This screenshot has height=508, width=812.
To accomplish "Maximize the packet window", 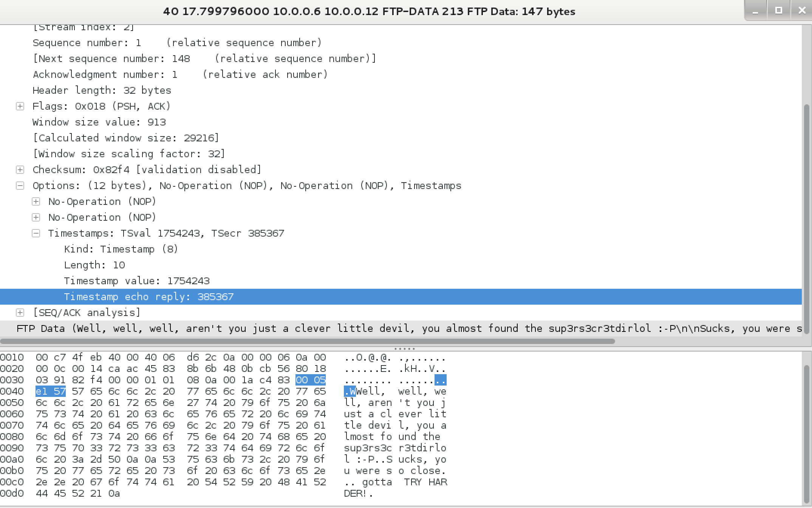I will pyautogui.click(x=779, y=11).
